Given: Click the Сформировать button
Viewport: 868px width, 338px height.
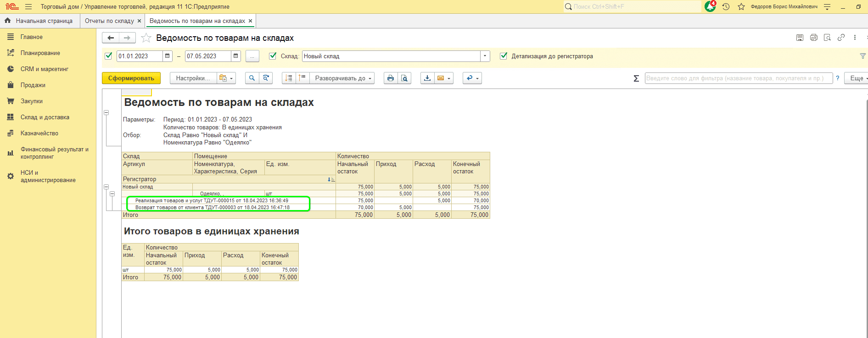Looking at the screenshot, I should (131, 78).
